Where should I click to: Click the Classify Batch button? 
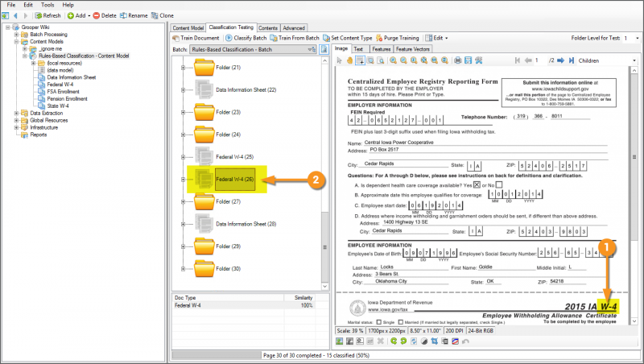pos(246,38)
